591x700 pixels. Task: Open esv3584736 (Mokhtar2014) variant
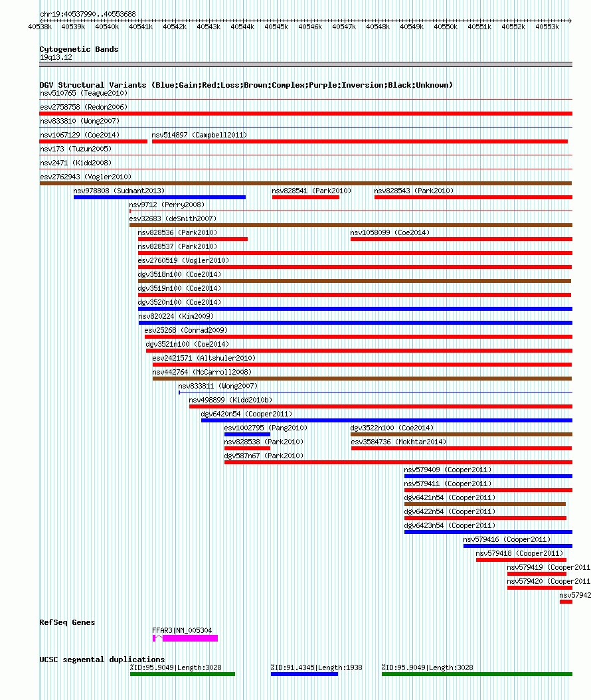pos(462,448)
